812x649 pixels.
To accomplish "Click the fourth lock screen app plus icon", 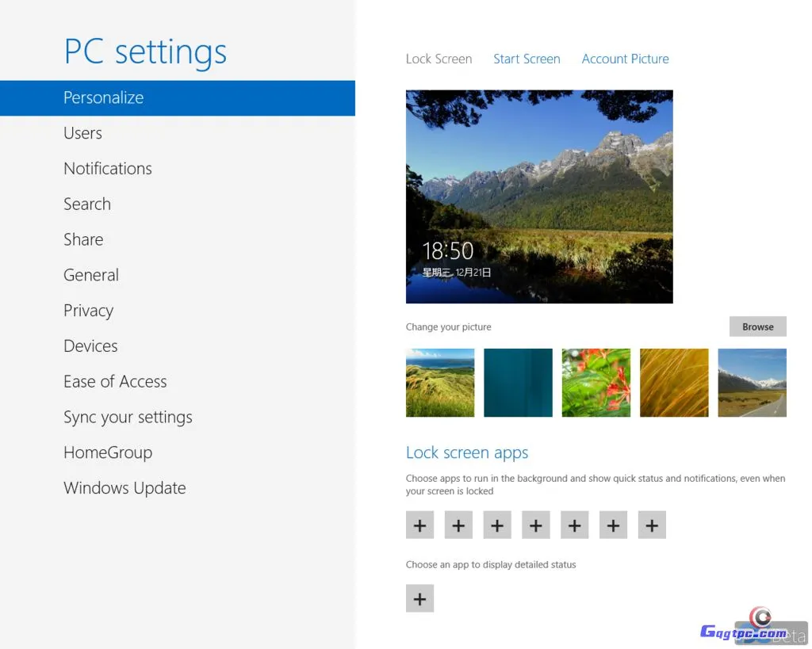I will [x=536, y=525].
